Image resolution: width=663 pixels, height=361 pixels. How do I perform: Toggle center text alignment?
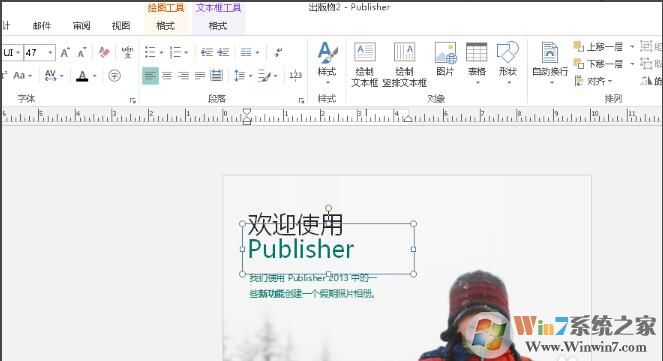[x=167, y=76]
